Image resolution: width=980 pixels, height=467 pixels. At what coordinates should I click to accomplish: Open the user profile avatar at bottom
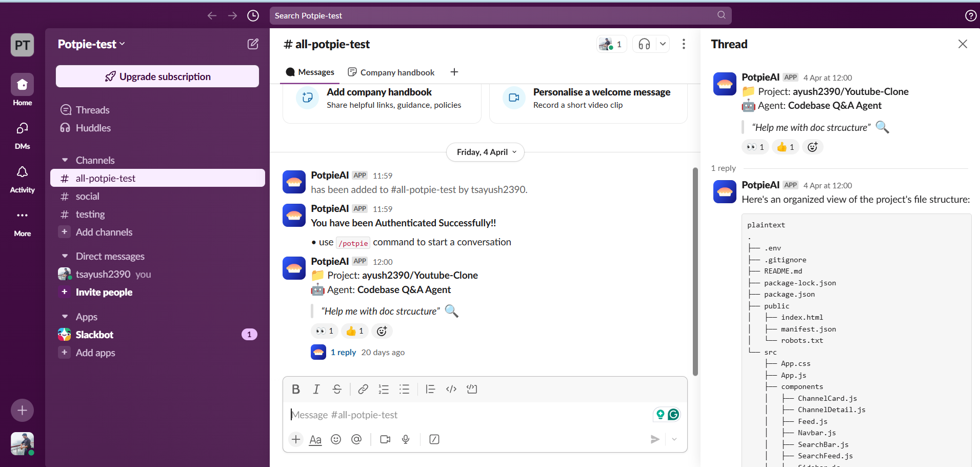coord(23,443)
